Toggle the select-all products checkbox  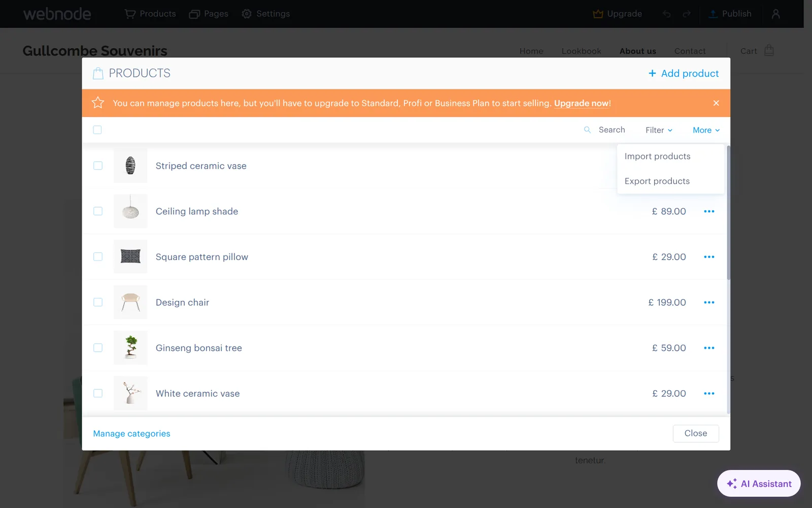point(97,130)
